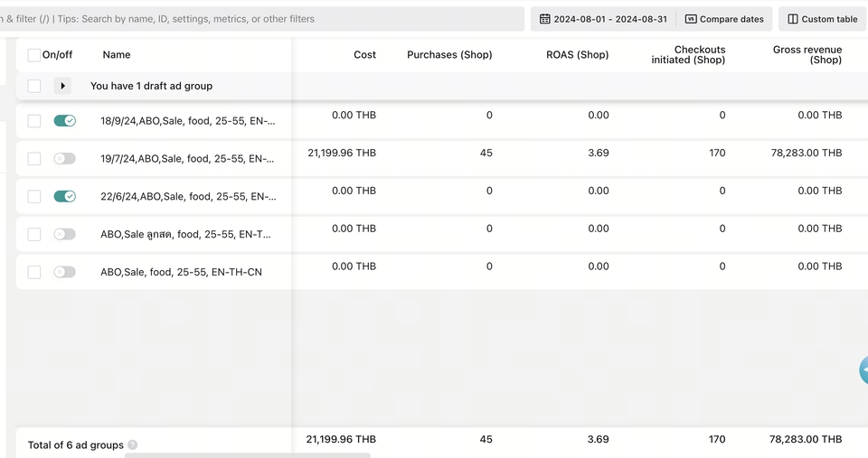This screenshot has width=868, height=458.
Task: Enable the 19/7/24 ad group switch
Action: 64,159
